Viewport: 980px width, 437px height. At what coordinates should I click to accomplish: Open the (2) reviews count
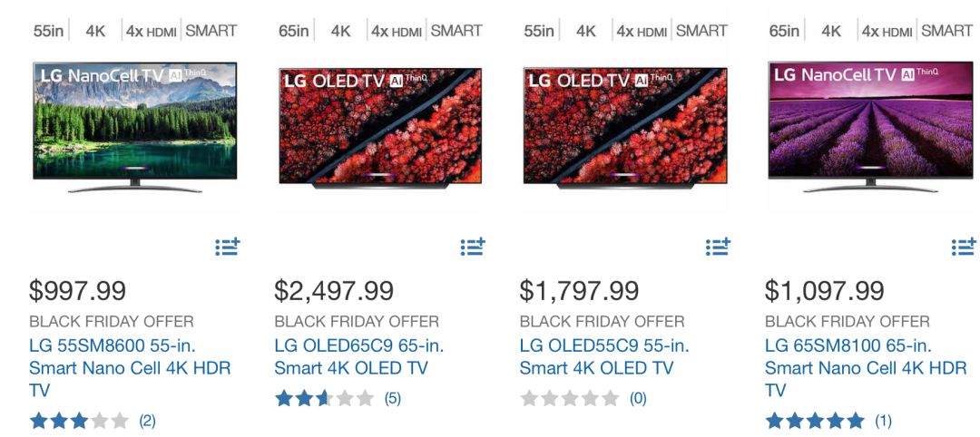(147, 421)
